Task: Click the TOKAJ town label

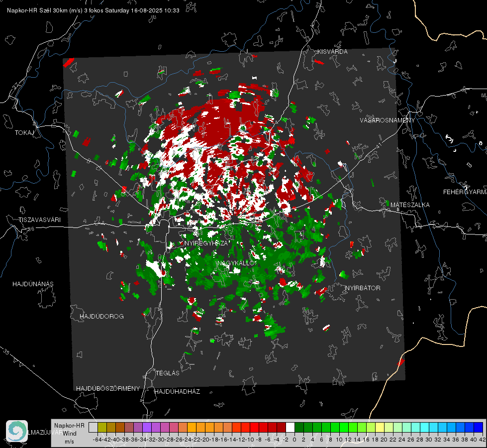Action: point(24,133)
